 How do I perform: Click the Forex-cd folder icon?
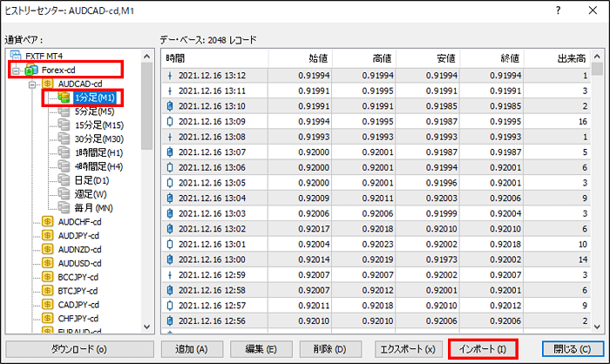[32, 69]
